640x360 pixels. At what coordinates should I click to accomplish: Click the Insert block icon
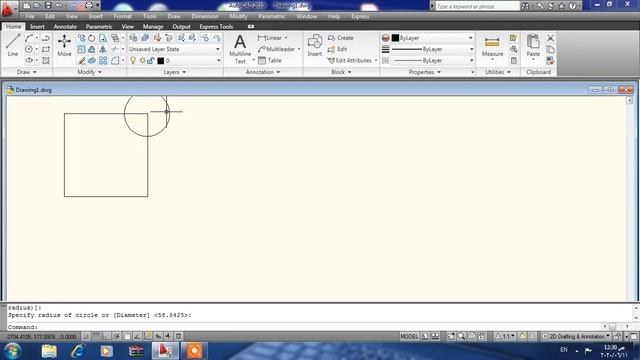pyautogui.click(x=314, y=45)
